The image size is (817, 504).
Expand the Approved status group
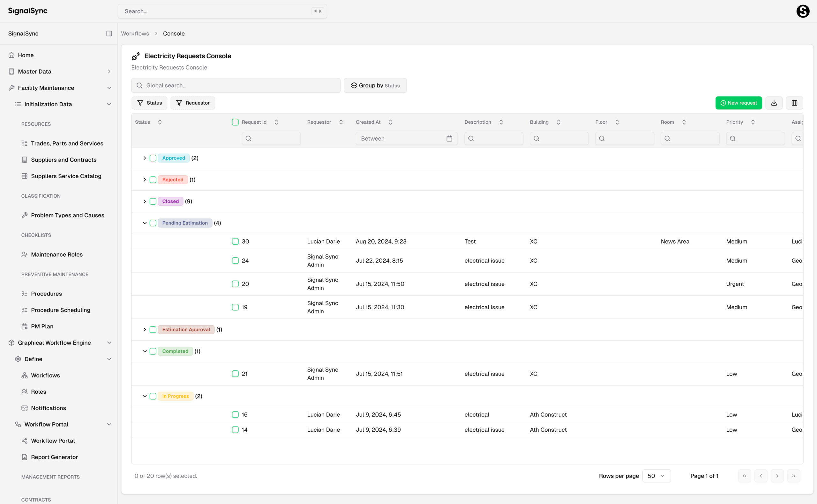(145, 158)
